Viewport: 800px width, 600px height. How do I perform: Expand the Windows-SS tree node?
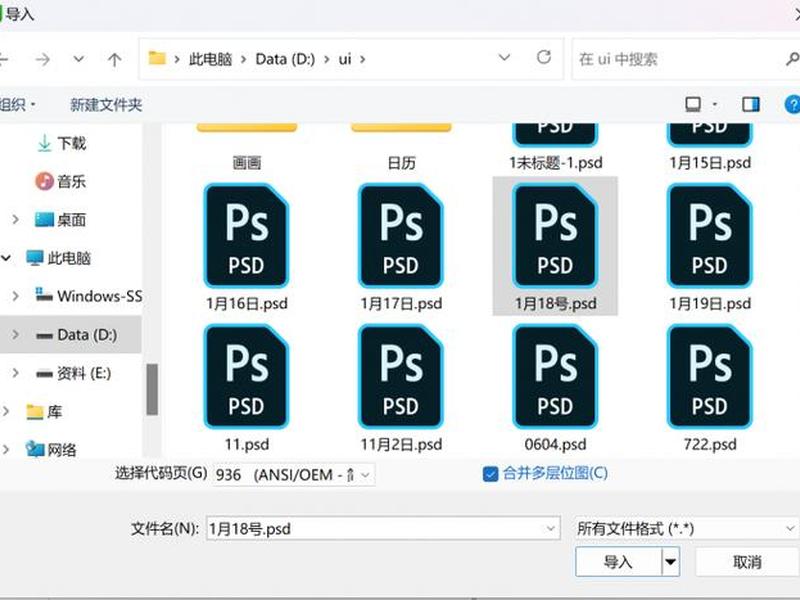pos(15,296)
